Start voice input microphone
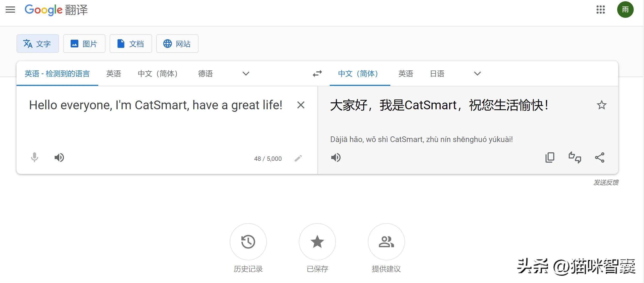This screenshot has width=644, height=283. [35, 157]
